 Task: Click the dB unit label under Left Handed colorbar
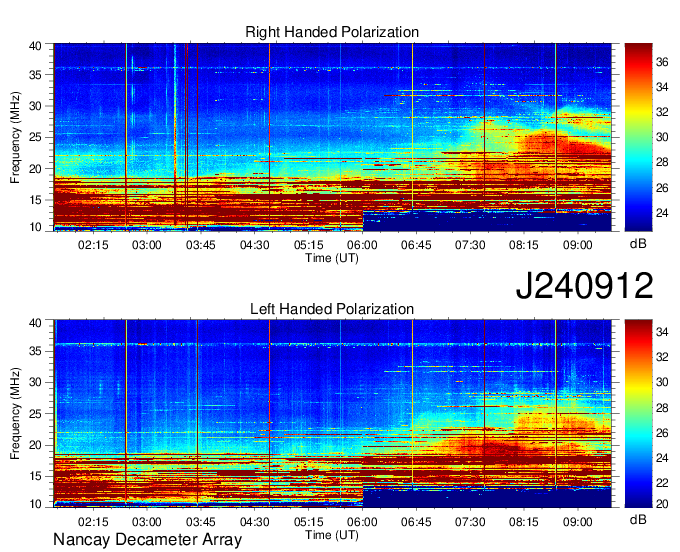click(638, 519)
